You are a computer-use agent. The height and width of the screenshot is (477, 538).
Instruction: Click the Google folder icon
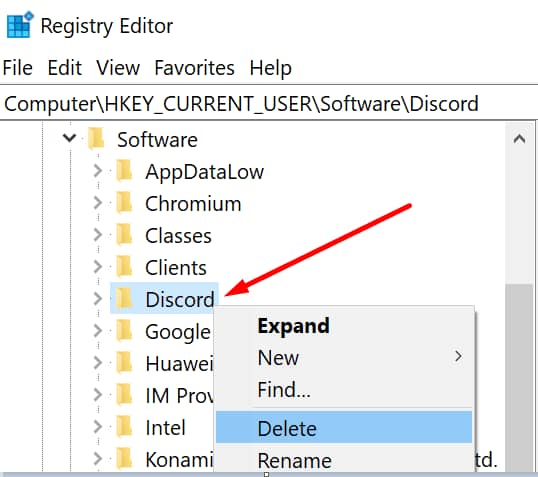(124, 331)
